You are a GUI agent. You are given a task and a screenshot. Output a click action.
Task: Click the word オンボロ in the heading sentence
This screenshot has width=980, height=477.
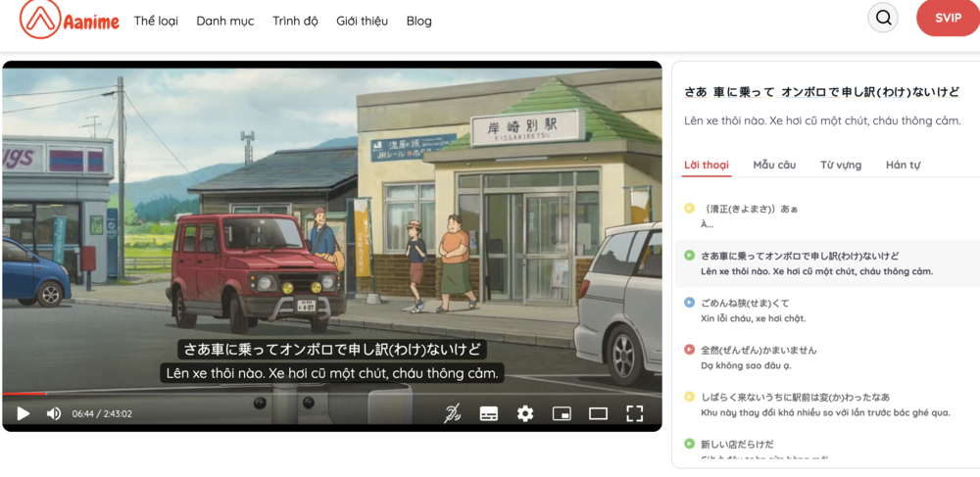[804, 92]
